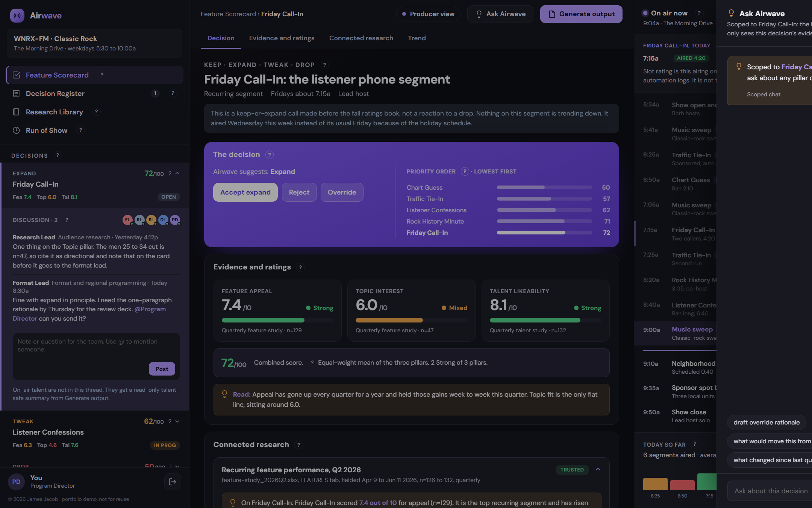Click the Feature Scorecard breadcrumb link
The width and height of the screenshot is (812, 508).
click(228, 14)
